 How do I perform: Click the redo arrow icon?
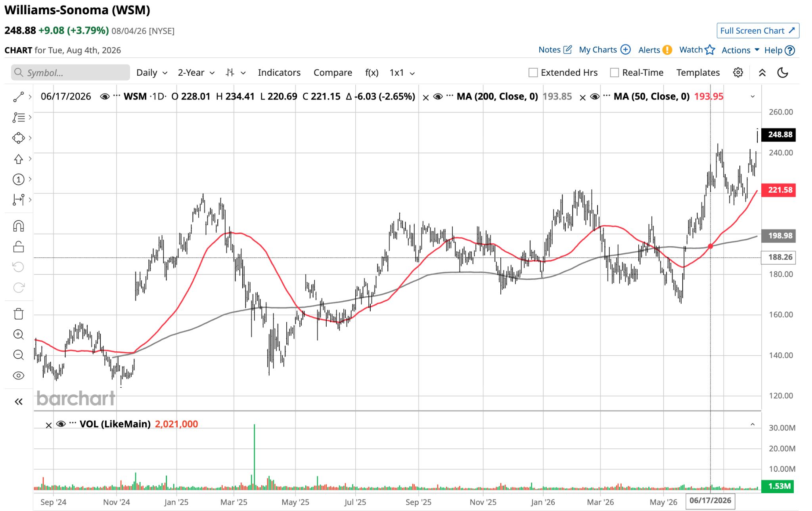18,287
